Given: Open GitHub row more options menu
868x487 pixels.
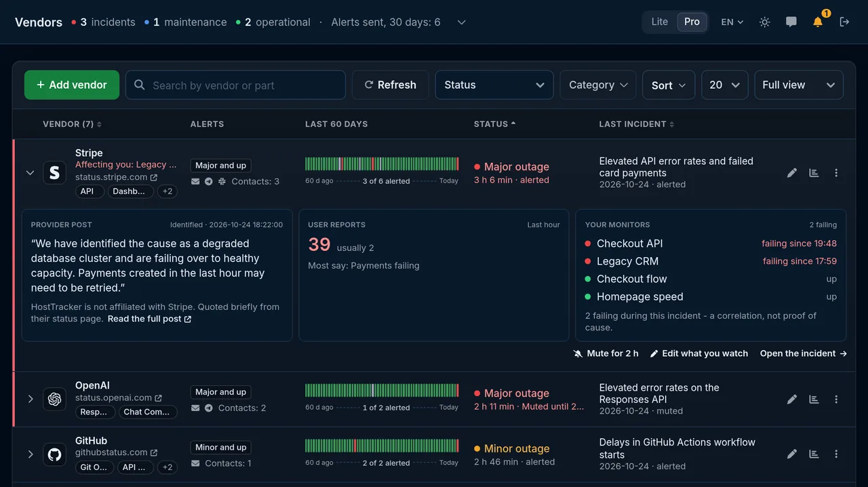Looking at the screenshot, I should pos(836,454).
